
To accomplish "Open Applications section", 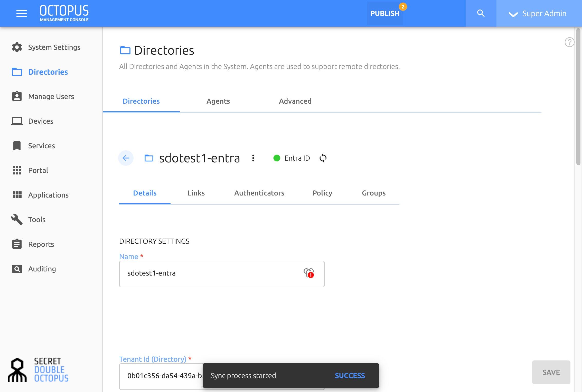I will click(x=48, y=195).
